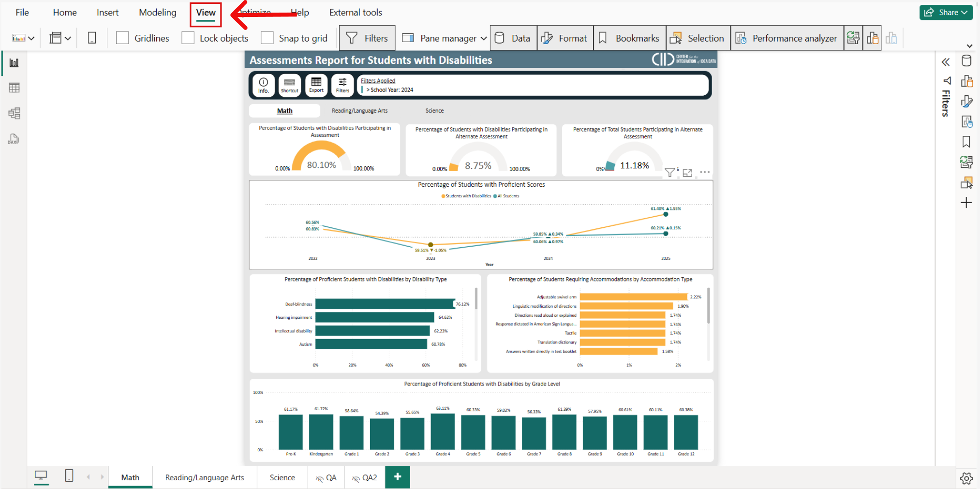
Task: Open settings gear at bottom right
Action: (966, 478)
